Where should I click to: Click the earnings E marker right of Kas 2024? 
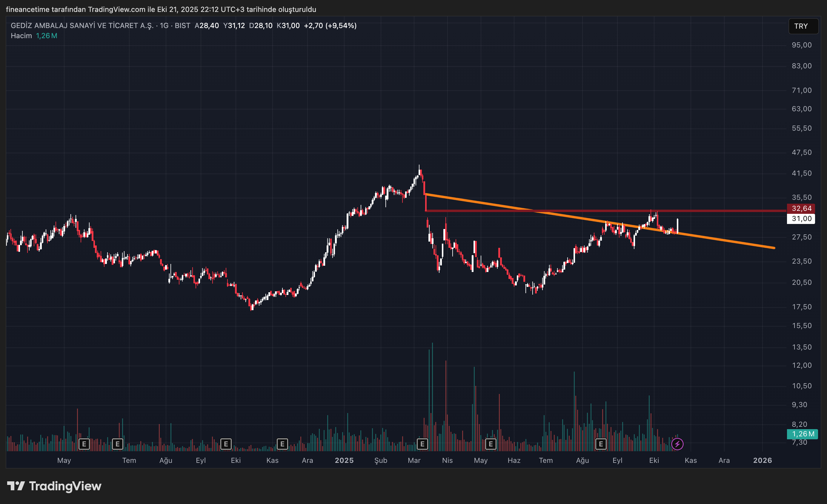tap(282, 444)
